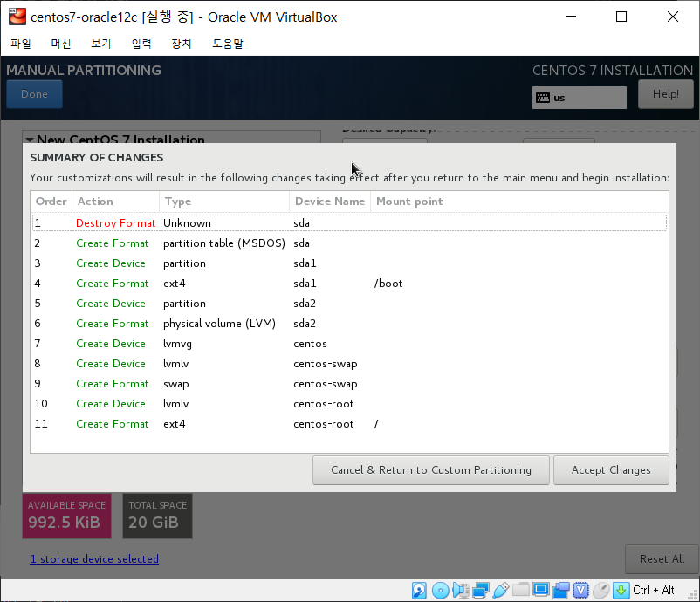The width and height of the screenshot is (700, 602).
Task: Click the shared folders status icon
Action: (520, 591)
